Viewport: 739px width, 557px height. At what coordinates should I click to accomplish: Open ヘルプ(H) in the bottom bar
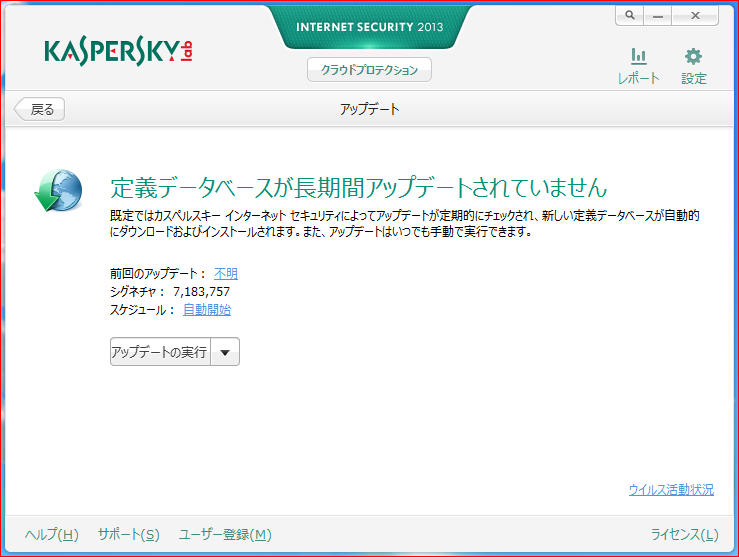click(x=51, y=535)
